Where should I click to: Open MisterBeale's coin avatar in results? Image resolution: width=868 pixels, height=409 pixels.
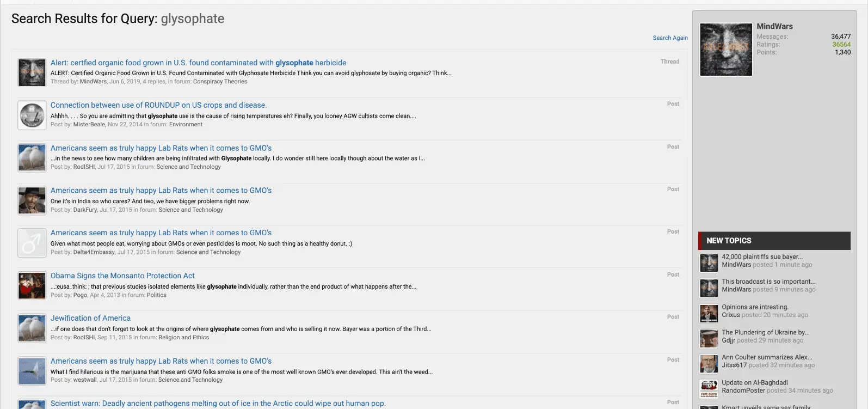[x=32, y=115]
